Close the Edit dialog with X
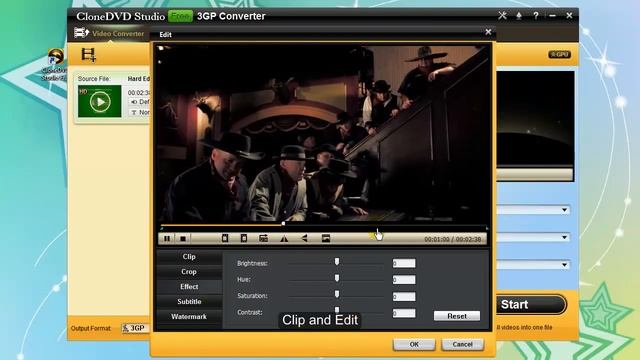This screenshot has height=360, width=640. tap(488, 32)
